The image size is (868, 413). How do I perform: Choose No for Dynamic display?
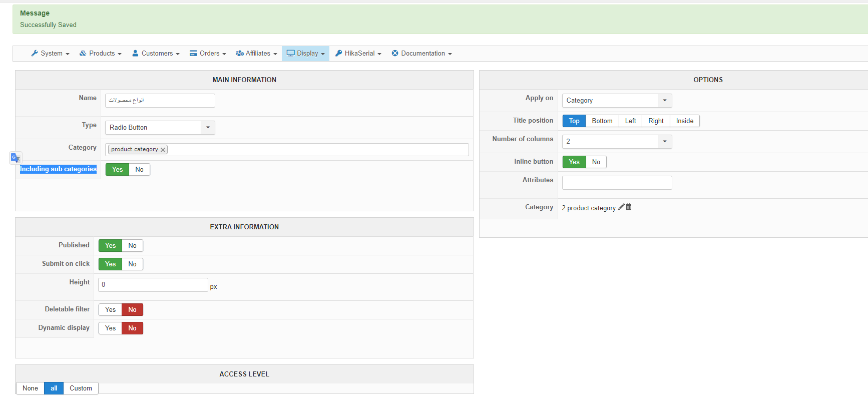(x=132, y=328)
